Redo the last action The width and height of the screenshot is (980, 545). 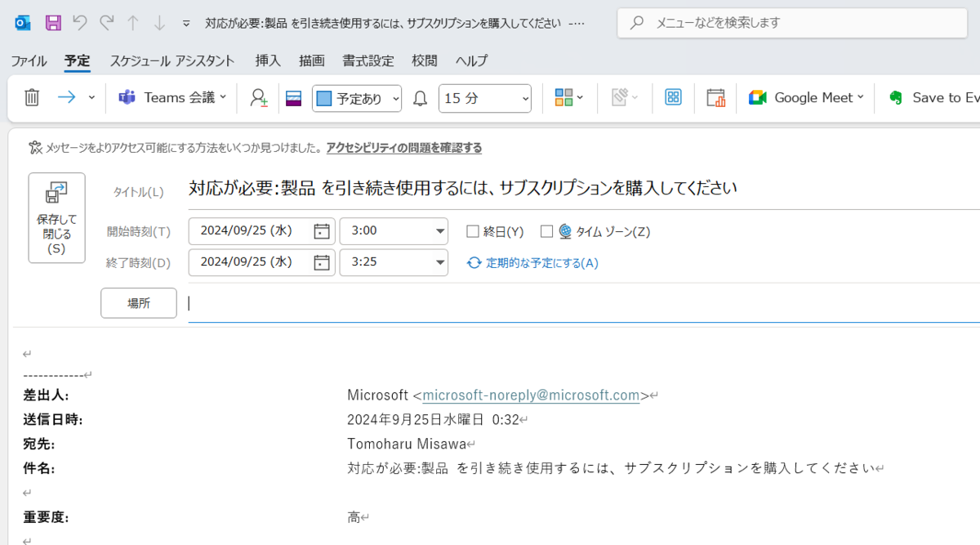(x=106, y=23)
